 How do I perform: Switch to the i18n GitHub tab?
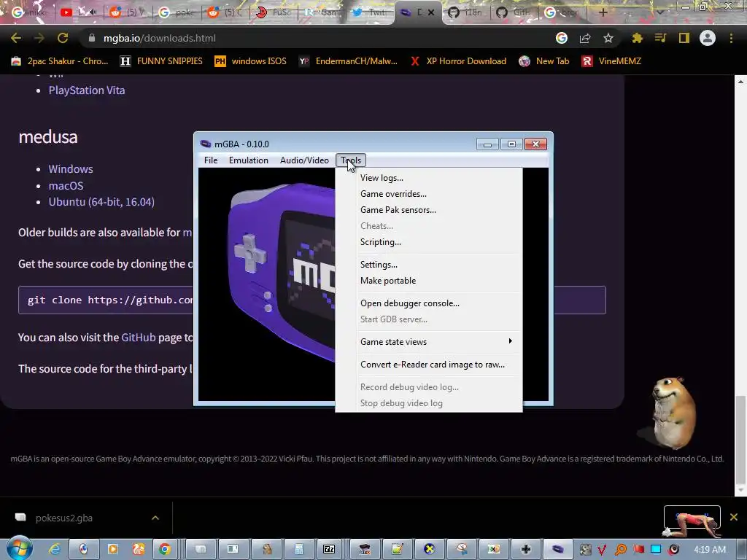pyautogui.click(x=465, y=12)
